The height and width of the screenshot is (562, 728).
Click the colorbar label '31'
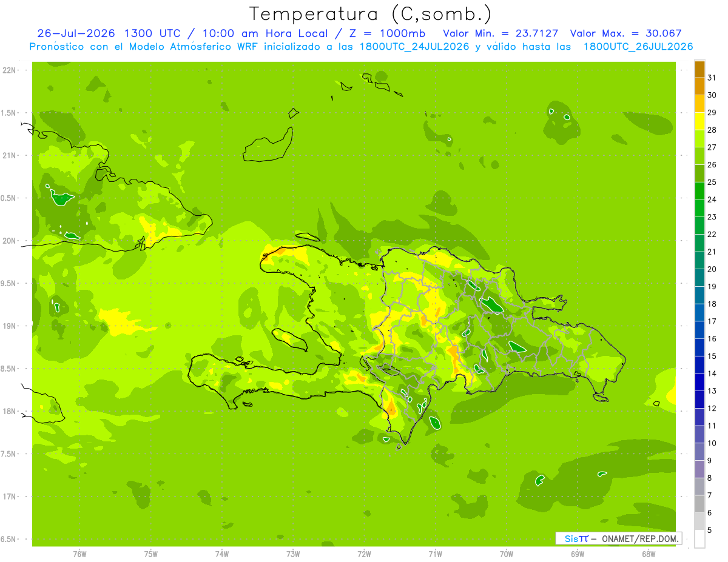712,78
